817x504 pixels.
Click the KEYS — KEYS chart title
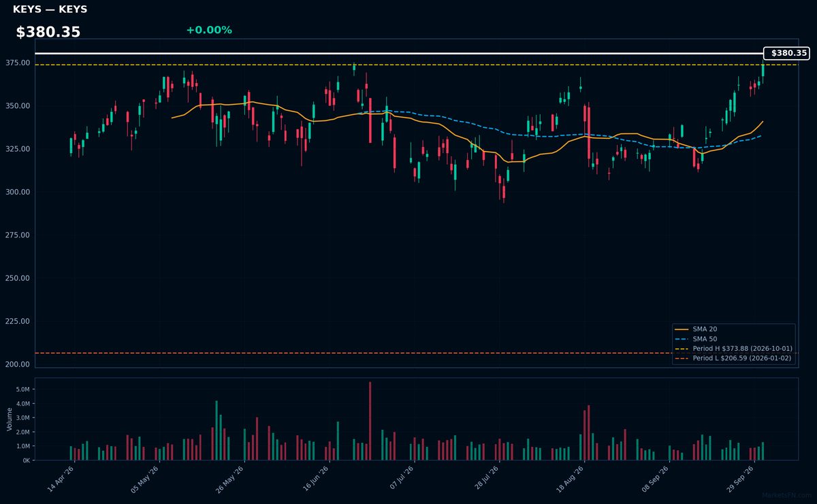[50, 10]
